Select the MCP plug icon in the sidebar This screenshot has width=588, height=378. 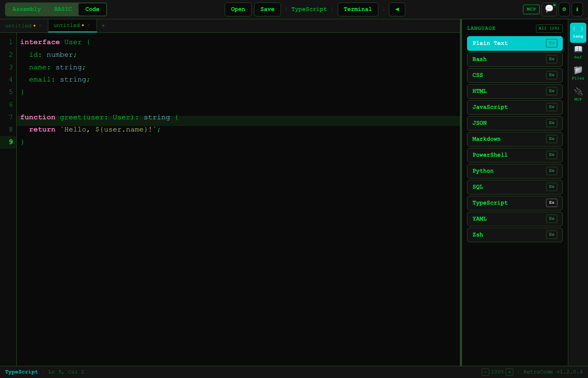tap(578, 93)
